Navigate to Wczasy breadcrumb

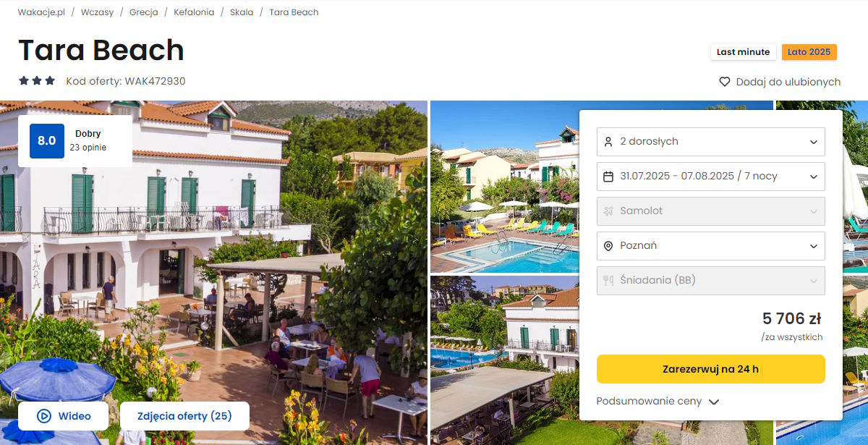[x=97, y=12]
